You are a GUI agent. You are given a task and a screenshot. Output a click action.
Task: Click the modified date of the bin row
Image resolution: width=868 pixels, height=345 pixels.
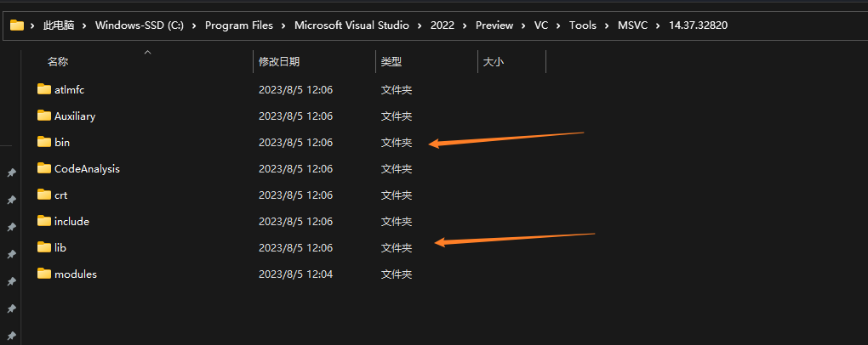(295, 143)
